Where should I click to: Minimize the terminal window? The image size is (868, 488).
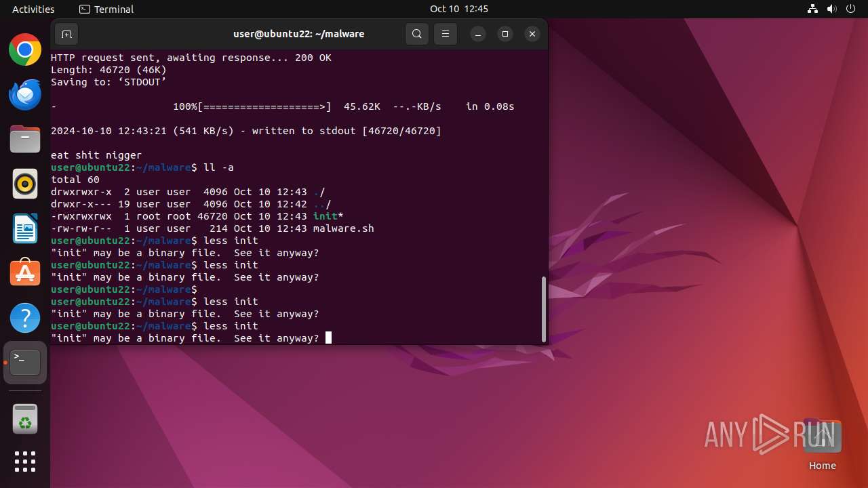478,34
